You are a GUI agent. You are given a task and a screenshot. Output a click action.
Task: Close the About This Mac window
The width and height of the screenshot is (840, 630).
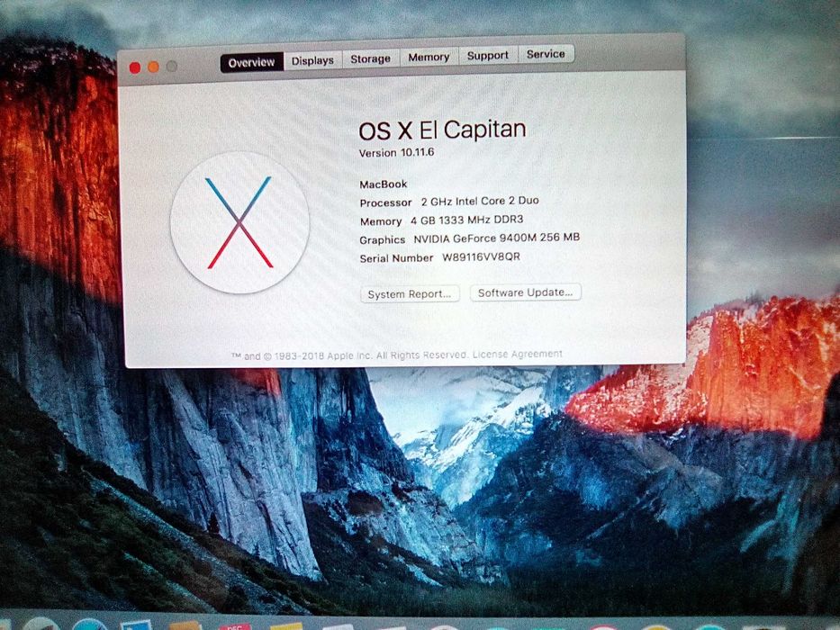pyautogui.click(x=135, y=67)
